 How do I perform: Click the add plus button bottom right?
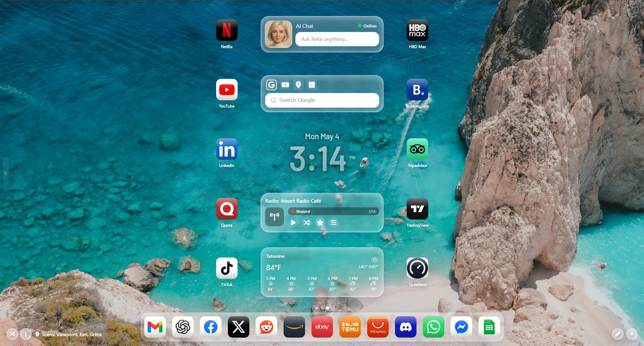[x=632, y=334]
